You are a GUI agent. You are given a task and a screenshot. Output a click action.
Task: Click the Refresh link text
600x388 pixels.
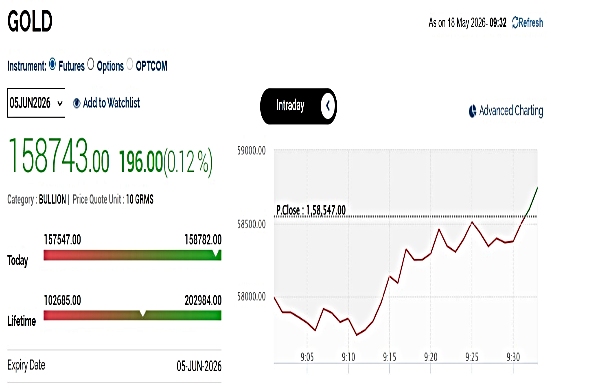pos(531,23)
